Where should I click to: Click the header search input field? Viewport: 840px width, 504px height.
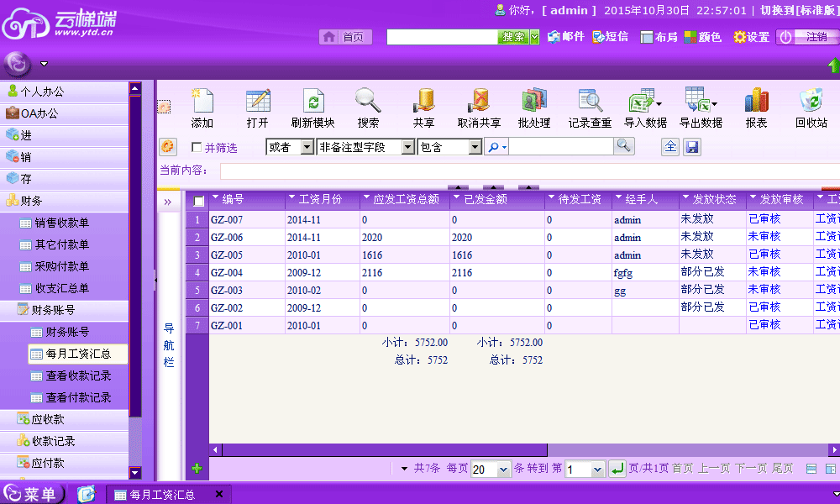click(442, 37)
